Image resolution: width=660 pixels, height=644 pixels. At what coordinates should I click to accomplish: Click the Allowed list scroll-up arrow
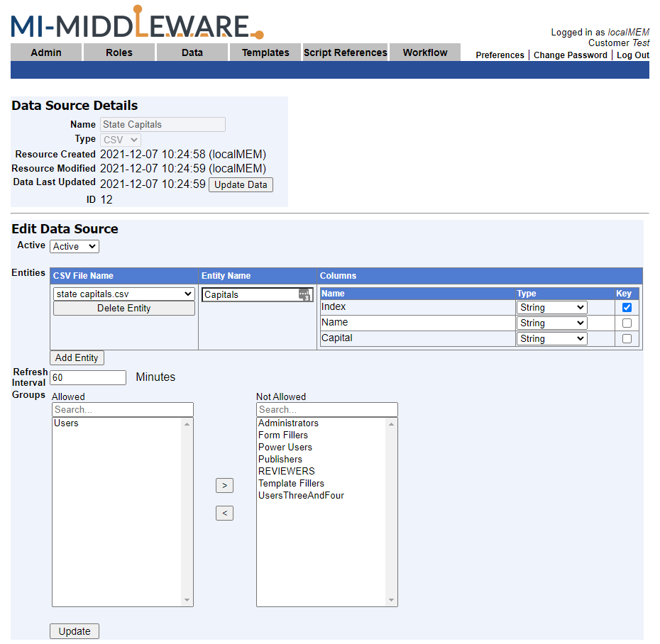[x=187, y=424]
